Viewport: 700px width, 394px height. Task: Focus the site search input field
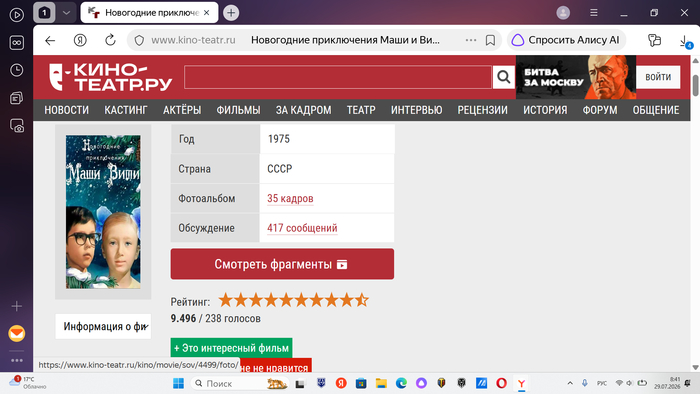(338, 77)
